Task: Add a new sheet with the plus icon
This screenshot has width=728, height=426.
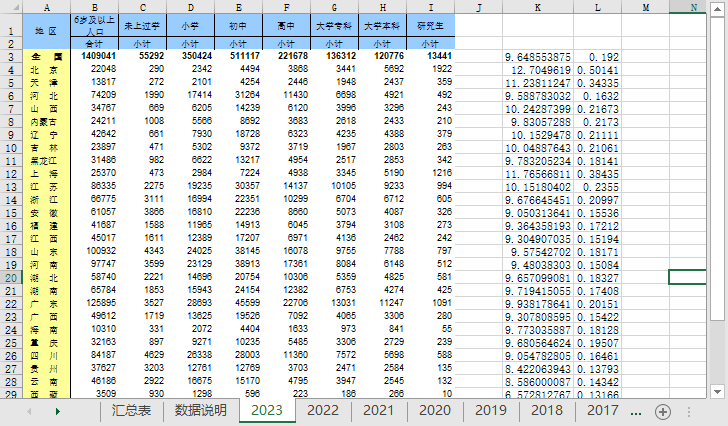Action: [663, 412]
